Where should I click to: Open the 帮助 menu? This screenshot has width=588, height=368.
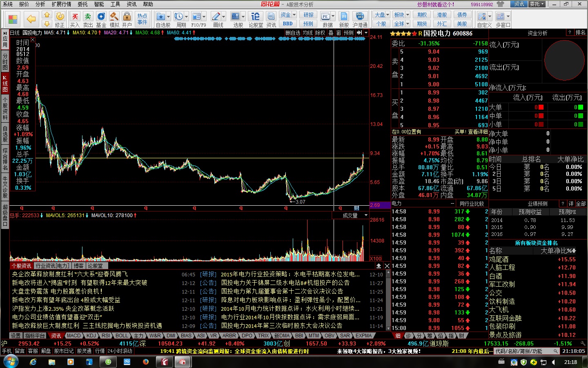point(148,4)
